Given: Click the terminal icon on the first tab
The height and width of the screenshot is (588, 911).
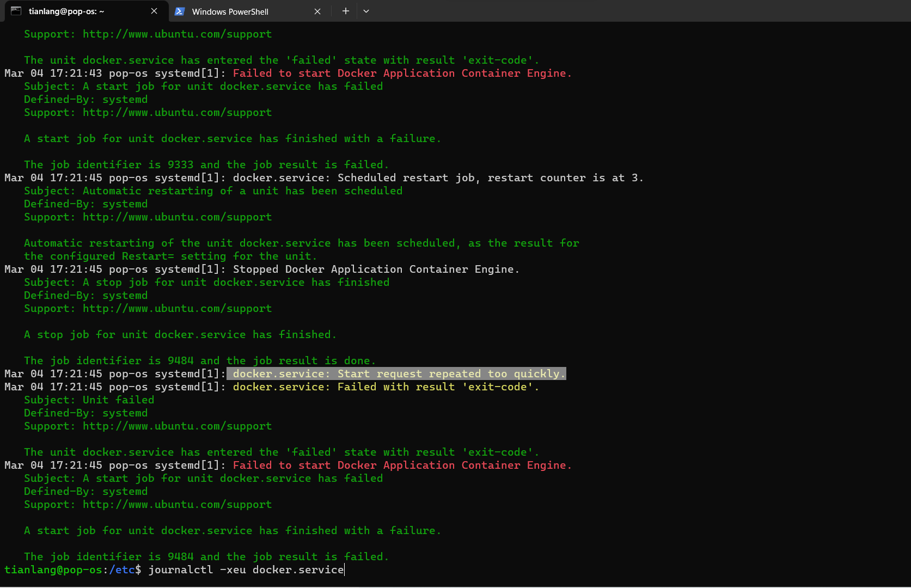Looking at the screenshot, I should 16,11.
